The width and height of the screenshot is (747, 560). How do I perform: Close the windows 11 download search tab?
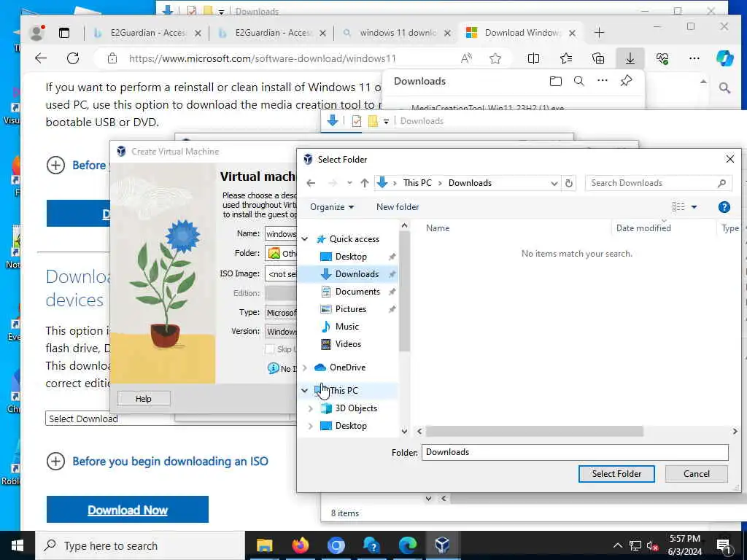(447, 33)
